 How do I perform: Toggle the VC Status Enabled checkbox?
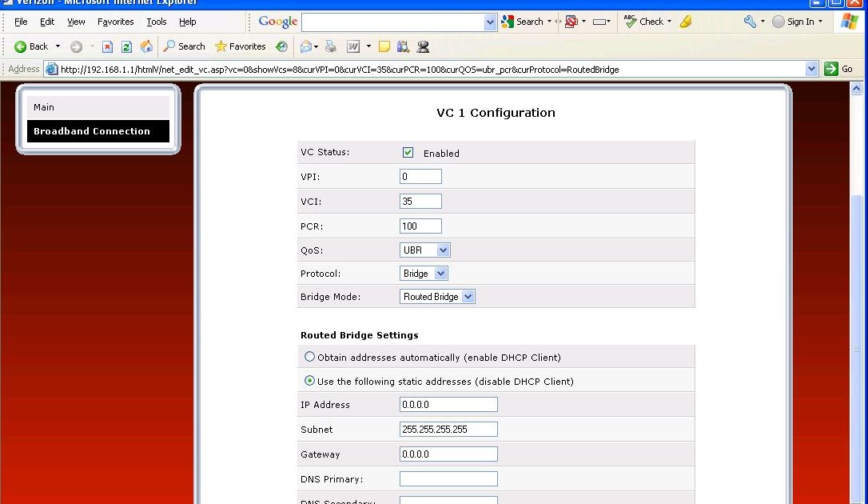coord(408,152)
